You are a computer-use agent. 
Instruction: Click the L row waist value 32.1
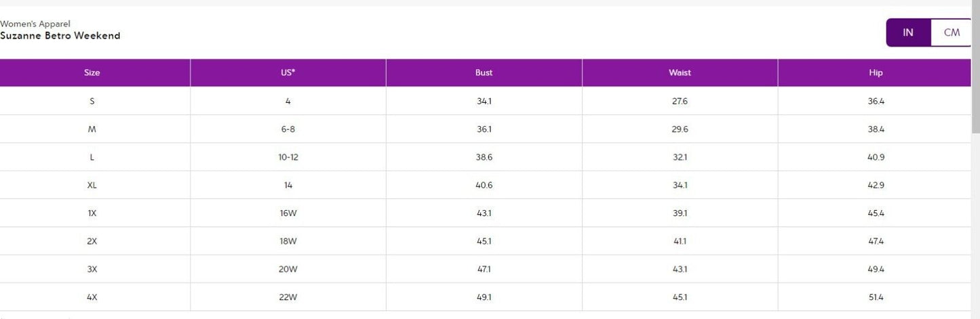[x=680, y=157]
